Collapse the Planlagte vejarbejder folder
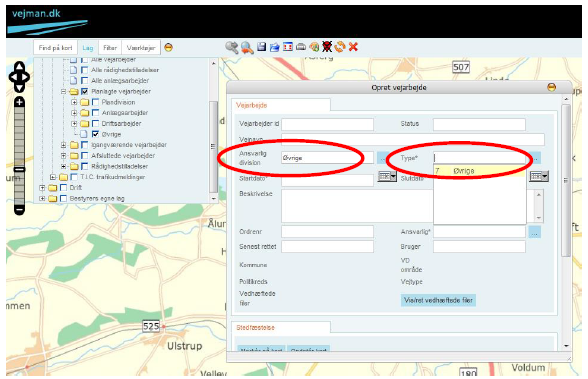The image size is (588, 379). pos(63,91)
